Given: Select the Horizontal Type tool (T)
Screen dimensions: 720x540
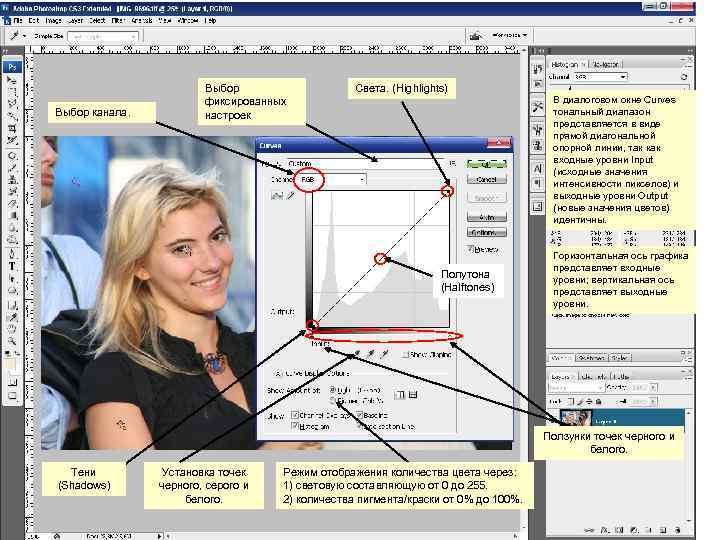Looking at the screenshot, I should click(12, 266).
